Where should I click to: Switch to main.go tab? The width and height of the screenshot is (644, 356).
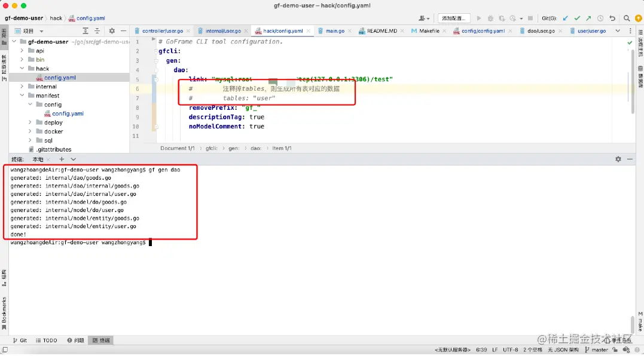pos(335,30)
